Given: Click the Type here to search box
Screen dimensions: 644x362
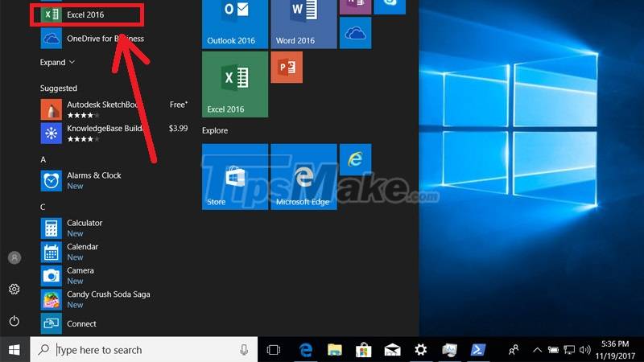Looking at the screenshot, I should pyautogui.click(x=144, y=350).
